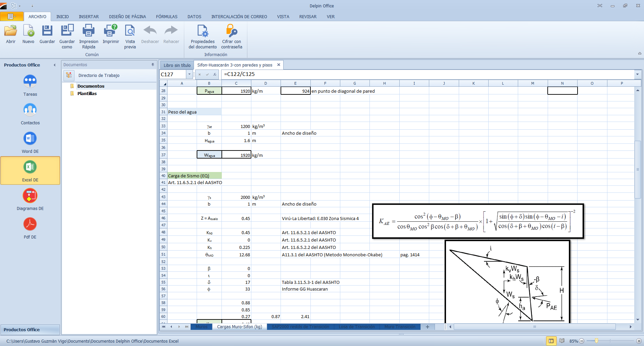Open Pdf DE application
The image size is (644, 346).
(30, 224)
